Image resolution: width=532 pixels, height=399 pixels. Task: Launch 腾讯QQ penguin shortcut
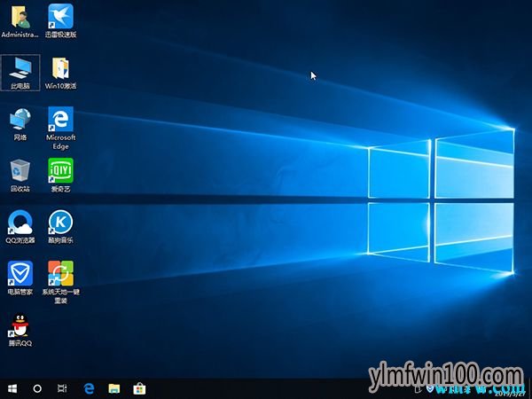[x=20, y=330]
